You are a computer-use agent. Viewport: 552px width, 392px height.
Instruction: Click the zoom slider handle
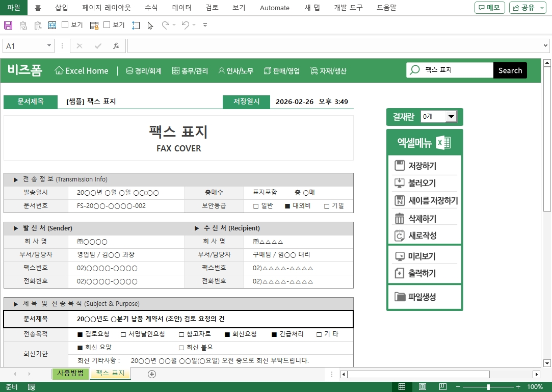pos(488,387)
